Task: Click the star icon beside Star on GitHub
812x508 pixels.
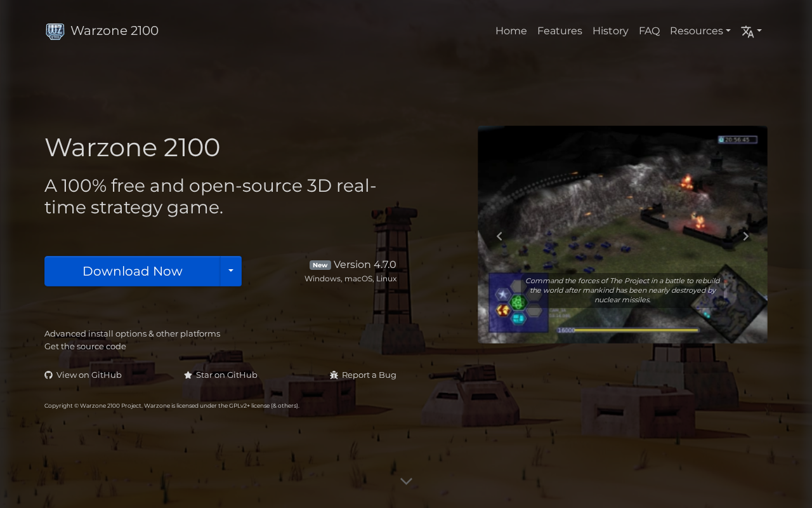Action: pyautogui.click(x=188, y=375)
